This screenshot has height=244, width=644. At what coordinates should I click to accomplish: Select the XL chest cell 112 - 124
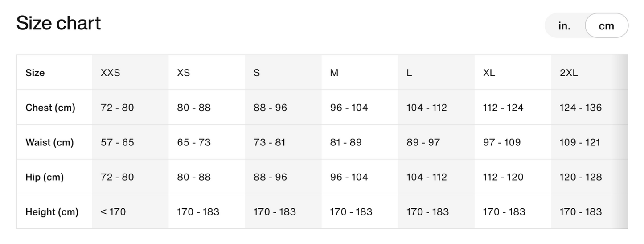click(503, 108)
